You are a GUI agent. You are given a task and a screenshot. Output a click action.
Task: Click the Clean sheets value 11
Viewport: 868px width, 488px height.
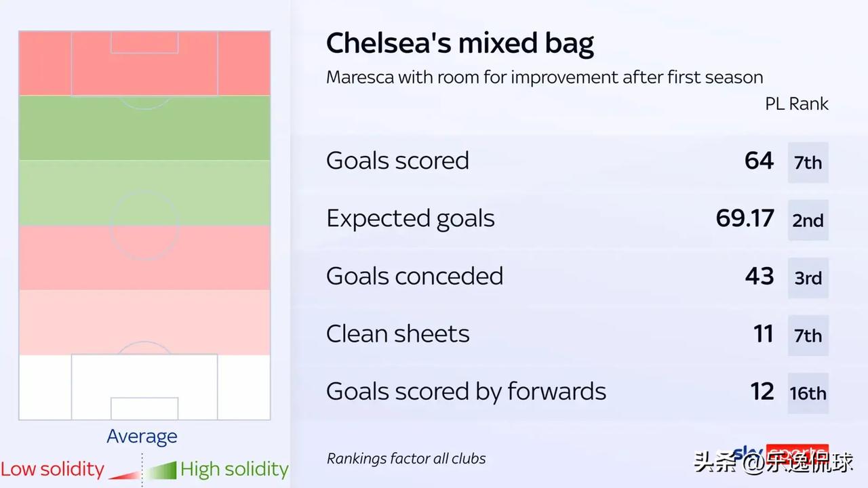763,333
